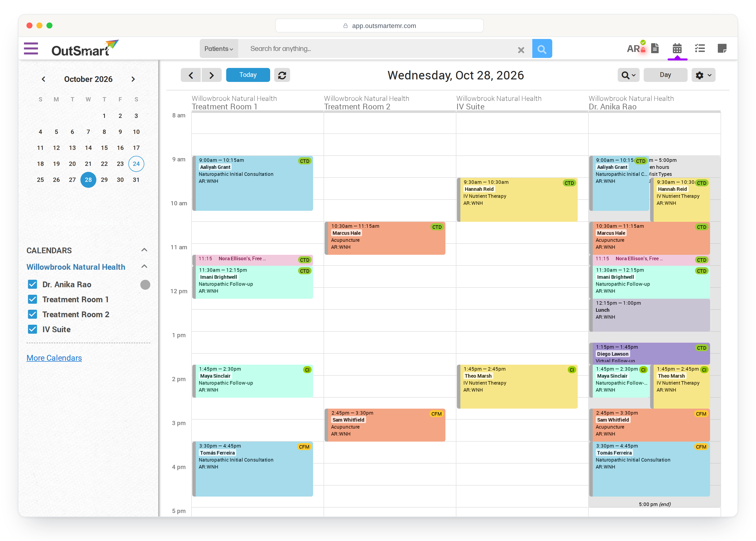Viewport: 756px width, 541px height.
Task: Click Dr. Anika Rao gray color dot
Action: tap(145, 284)
